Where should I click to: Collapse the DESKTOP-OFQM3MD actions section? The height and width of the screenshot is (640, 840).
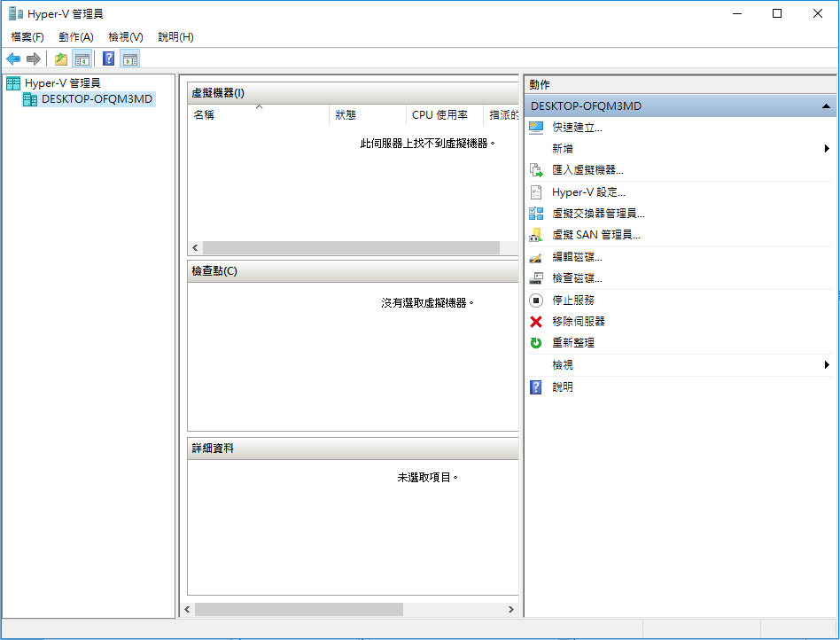[826, 106]
